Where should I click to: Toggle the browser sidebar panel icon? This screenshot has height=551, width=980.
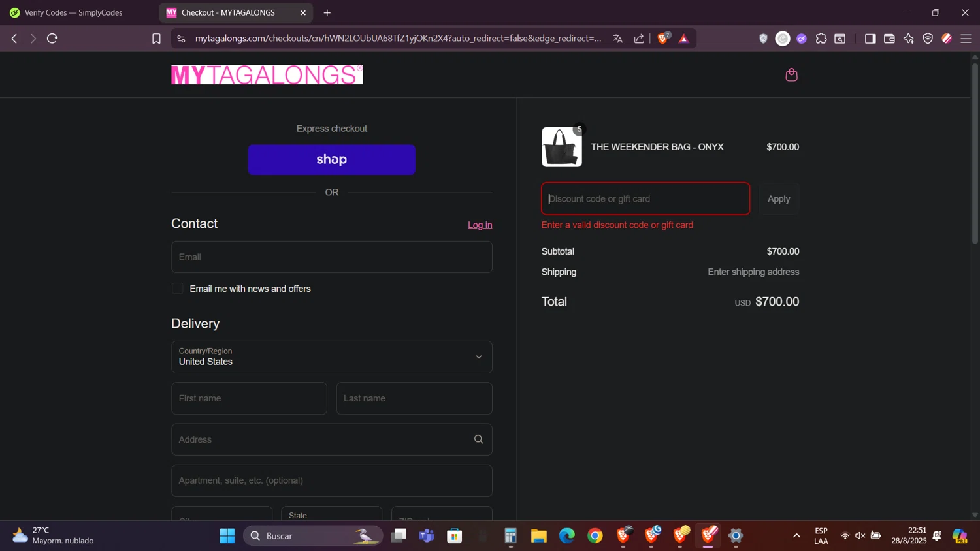[870, 39]
